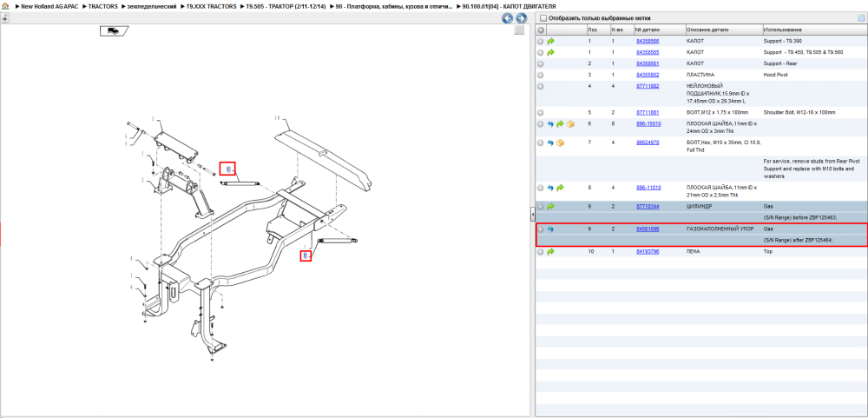Go to previous illustration with left arrow
868x418 pixels.
(x=507, y=18)
